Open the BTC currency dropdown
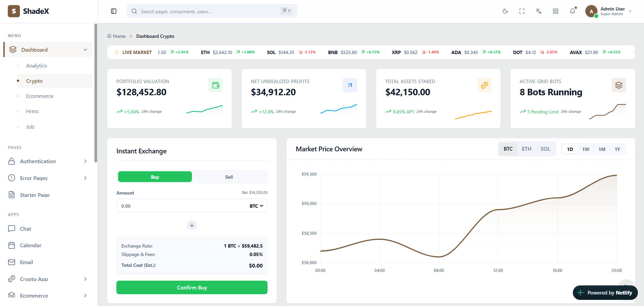 [x=256, y=206]
